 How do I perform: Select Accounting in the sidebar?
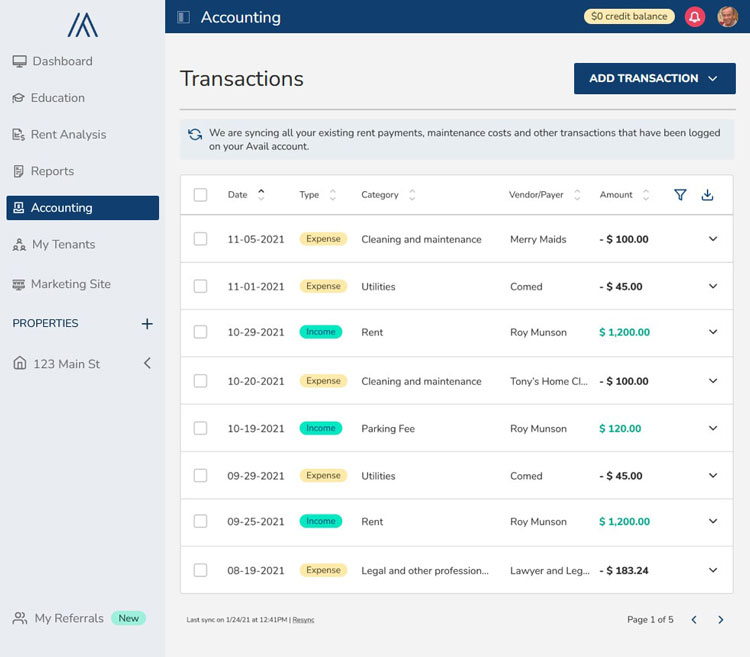click(x=83, y=208)
